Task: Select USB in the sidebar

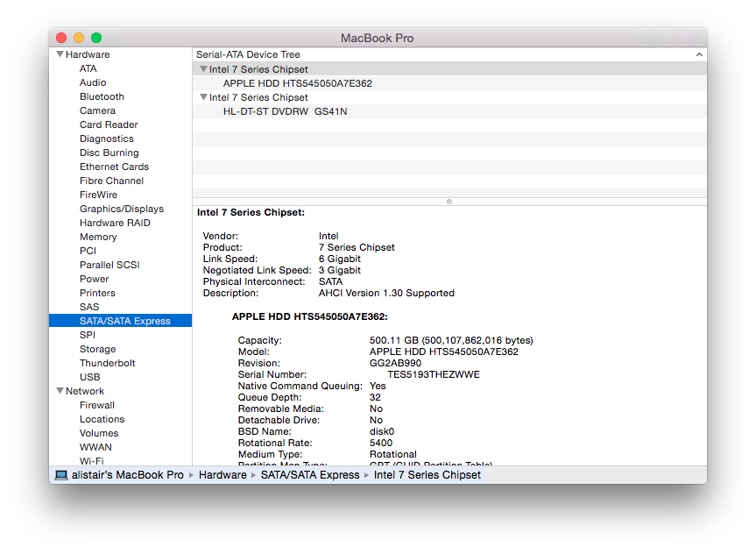Action: pos(89,376)
